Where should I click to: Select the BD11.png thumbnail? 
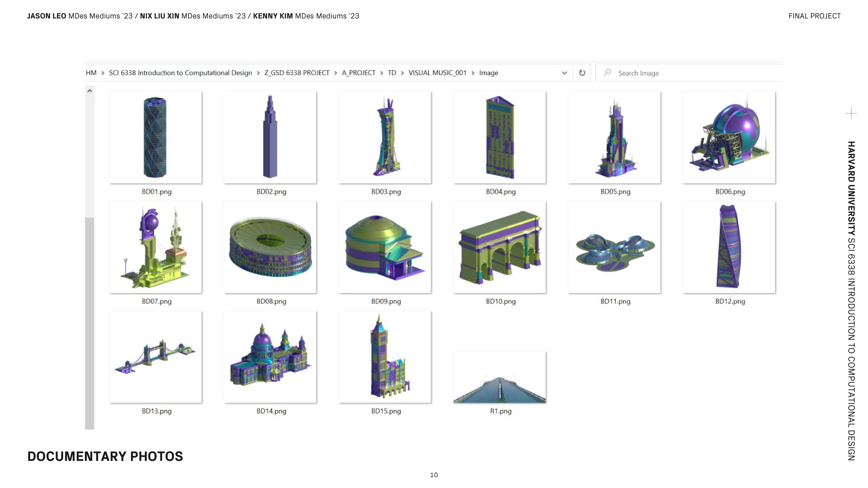tap(614, 247)
